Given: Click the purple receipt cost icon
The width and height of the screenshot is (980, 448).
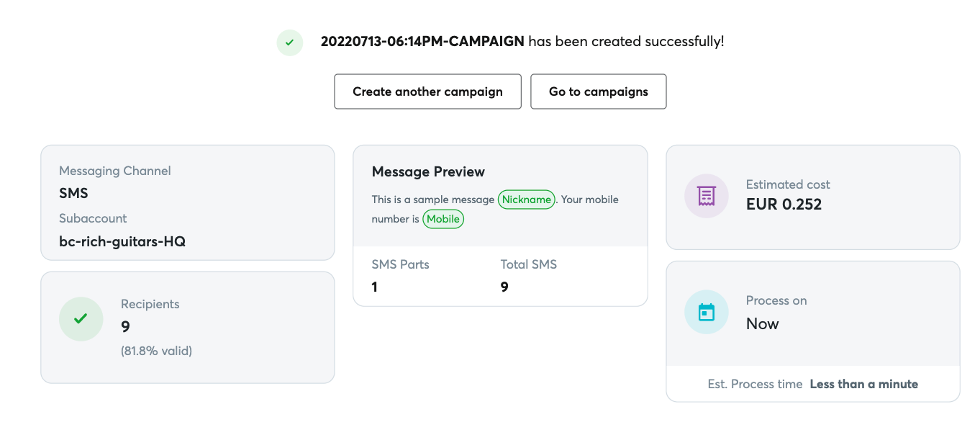Looking at the screenshot, I should [707, 195].
